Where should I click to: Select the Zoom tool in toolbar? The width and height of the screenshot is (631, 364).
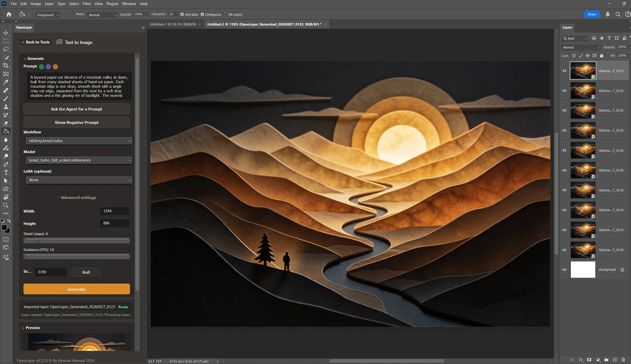[6, 205]
